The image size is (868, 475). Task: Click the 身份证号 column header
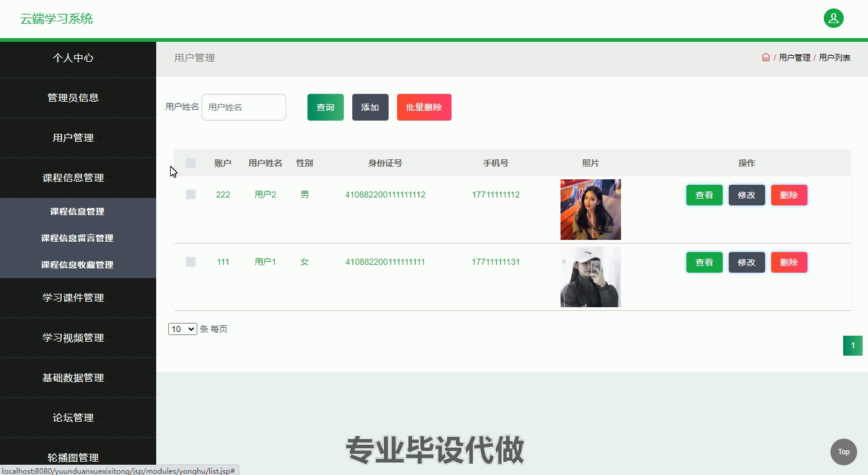point(385,163)
